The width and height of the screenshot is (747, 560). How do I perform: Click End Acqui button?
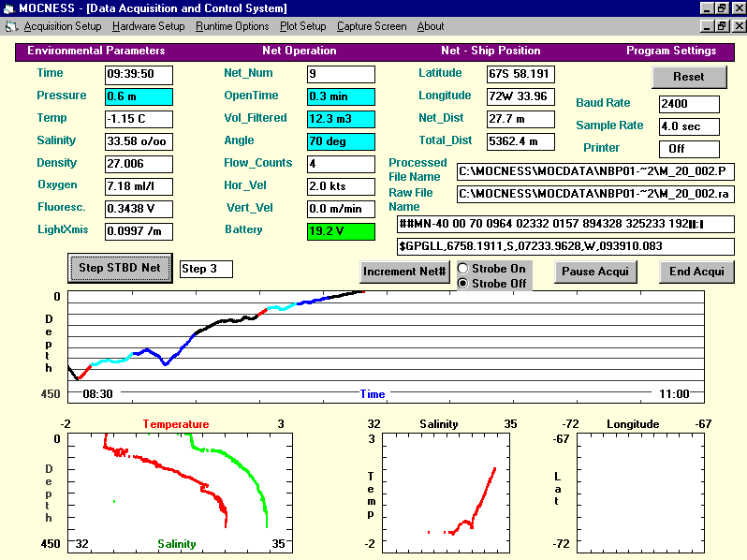click(696, 272)
